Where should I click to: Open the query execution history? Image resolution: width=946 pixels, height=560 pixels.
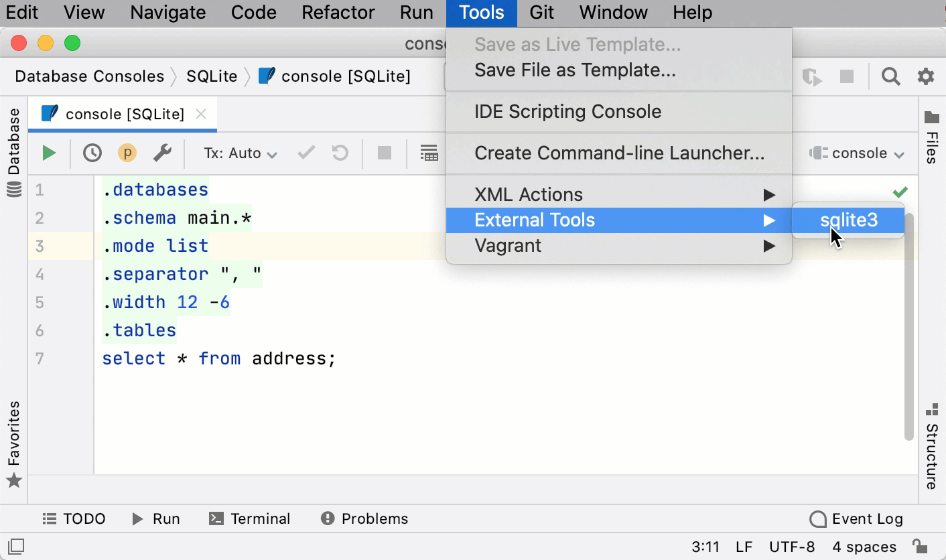pyautogui.click(x=92, y=153)
